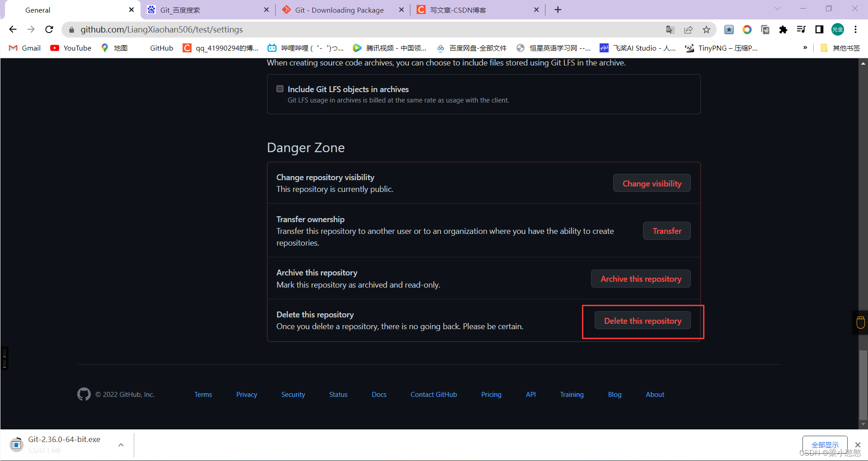Viewport: 868px width, 461px height.
Task: Close the downloads bar
Action: click(x=858, y=445)
